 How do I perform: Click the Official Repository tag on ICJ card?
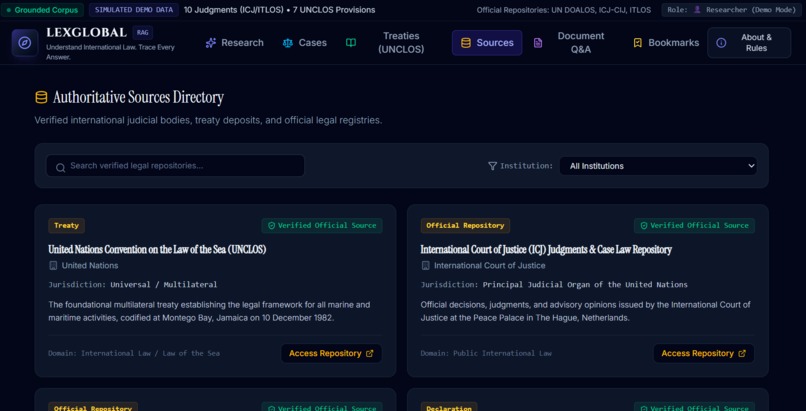465,226
